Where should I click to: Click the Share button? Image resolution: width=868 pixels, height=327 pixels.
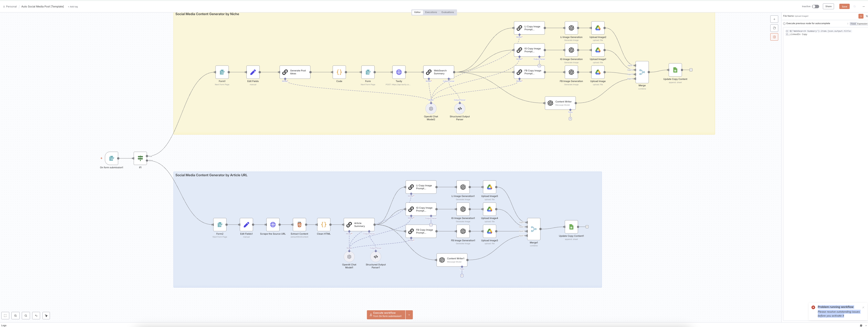tap(828, 6)
